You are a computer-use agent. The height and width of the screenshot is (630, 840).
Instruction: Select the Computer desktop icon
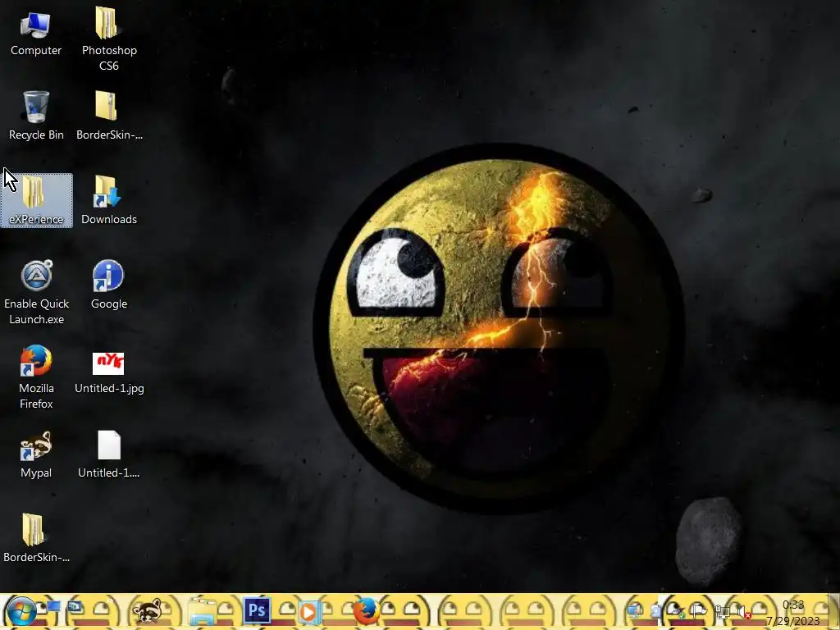(x=36, y=34)
